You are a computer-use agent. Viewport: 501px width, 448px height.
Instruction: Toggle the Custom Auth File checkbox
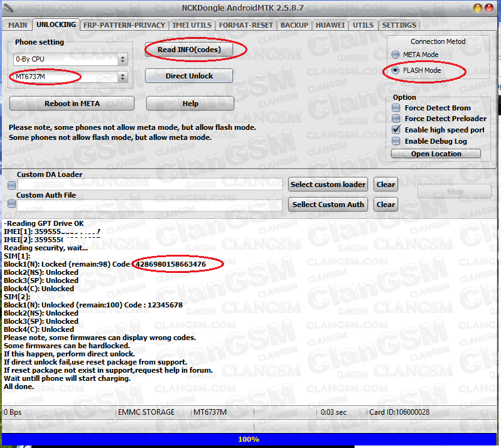11,204
